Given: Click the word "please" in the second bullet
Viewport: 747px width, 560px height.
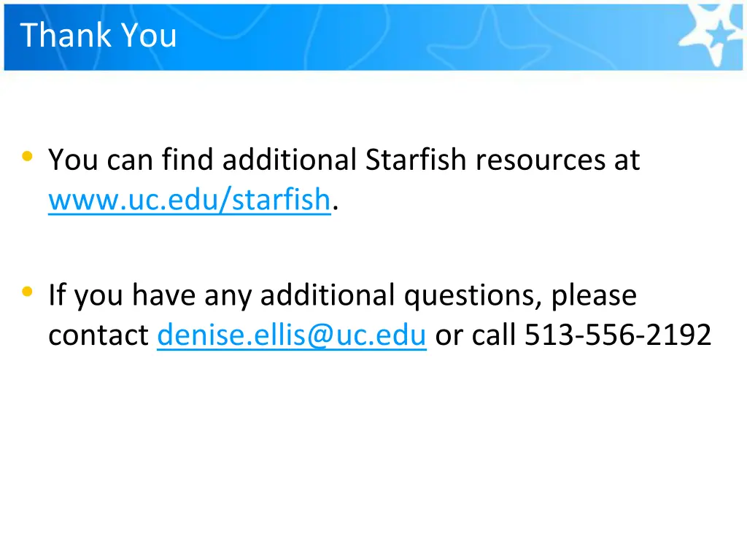Looking at the screenshot, I should (x=594, y=296).
